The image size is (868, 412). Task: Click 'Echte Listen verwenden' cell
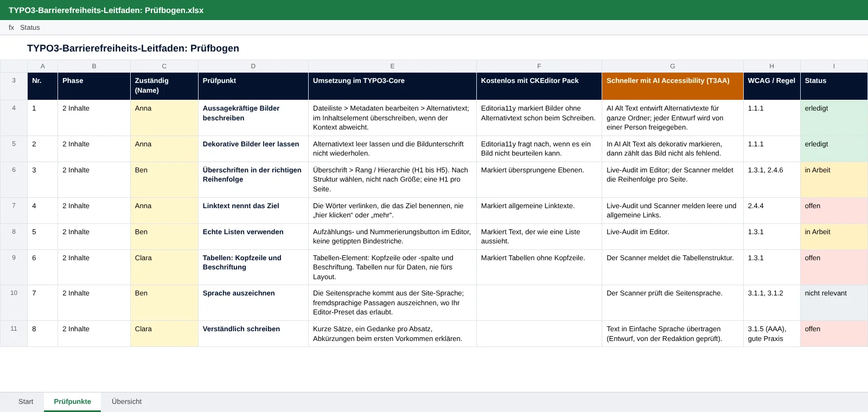(253, 236)
